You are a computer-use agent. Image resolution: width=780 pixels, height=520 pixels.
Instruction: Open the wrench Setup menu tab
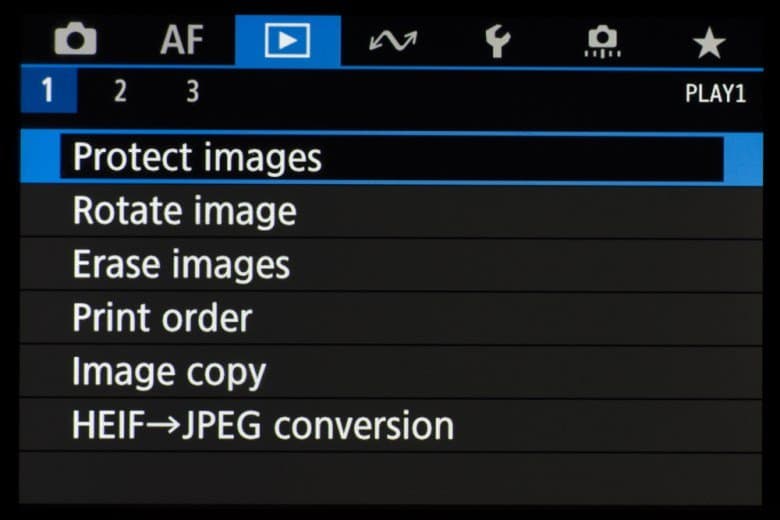click(x=497, y=41)
